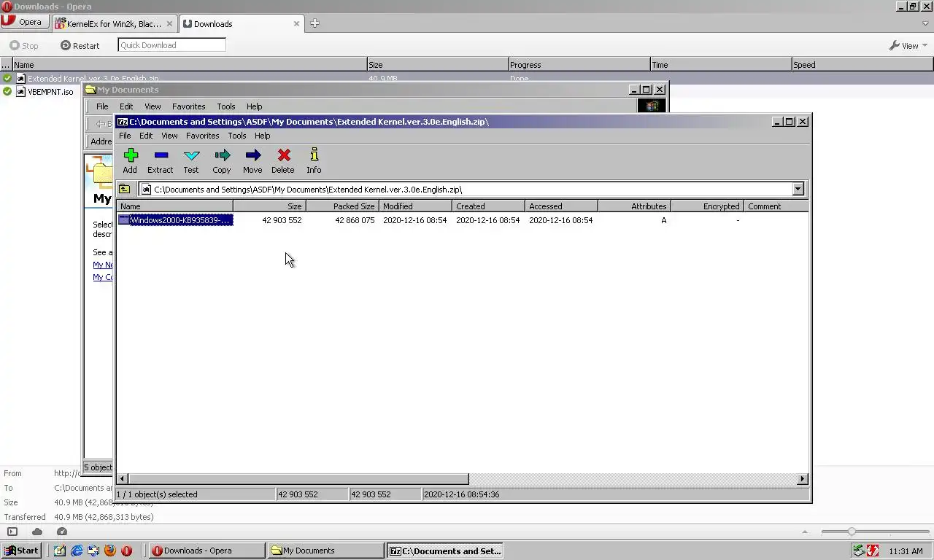Sort by the Packed Size column header
This screenshot has width=934, height=560.
click(x=342, y=206)
